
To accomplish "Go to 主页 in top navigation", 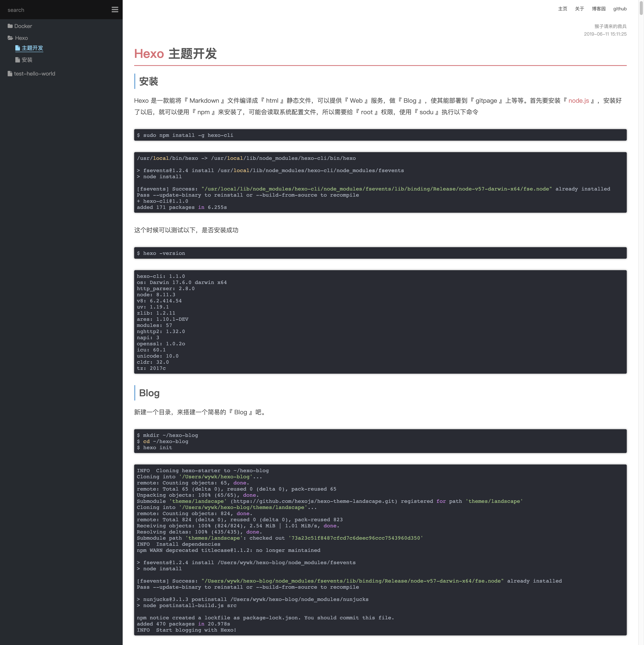I will tap(563, 9).
